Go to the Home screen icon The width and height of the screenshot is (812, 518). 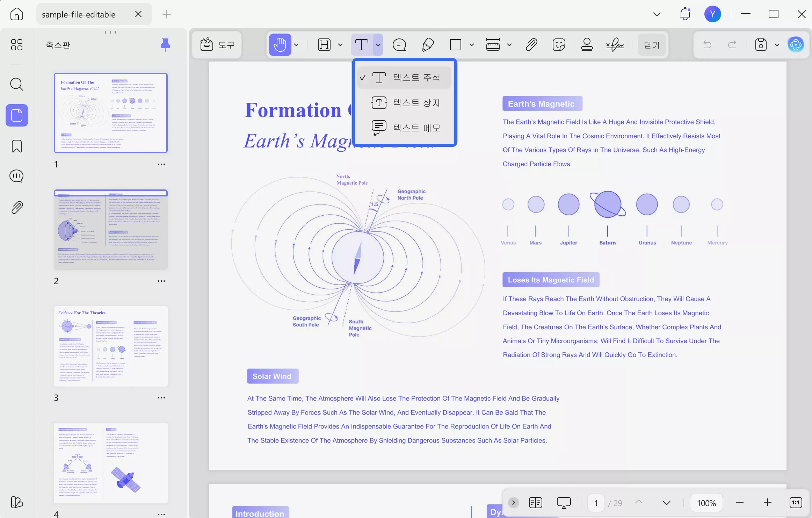tap(16, 14)
